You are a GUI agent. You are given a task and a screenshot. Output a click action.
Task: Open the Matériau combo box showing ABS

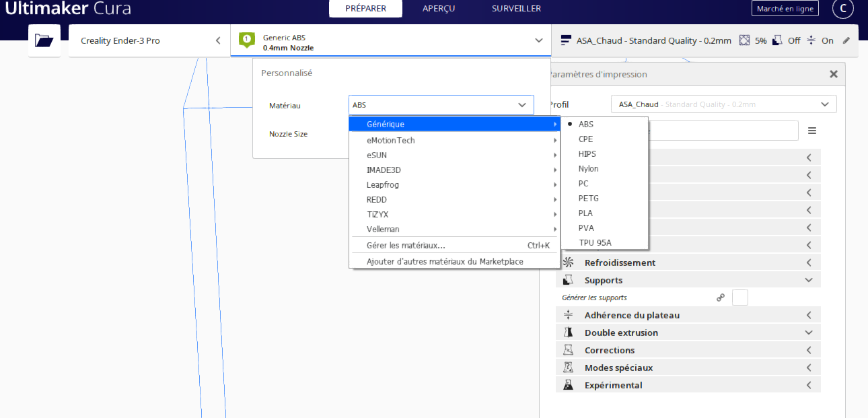441,105
